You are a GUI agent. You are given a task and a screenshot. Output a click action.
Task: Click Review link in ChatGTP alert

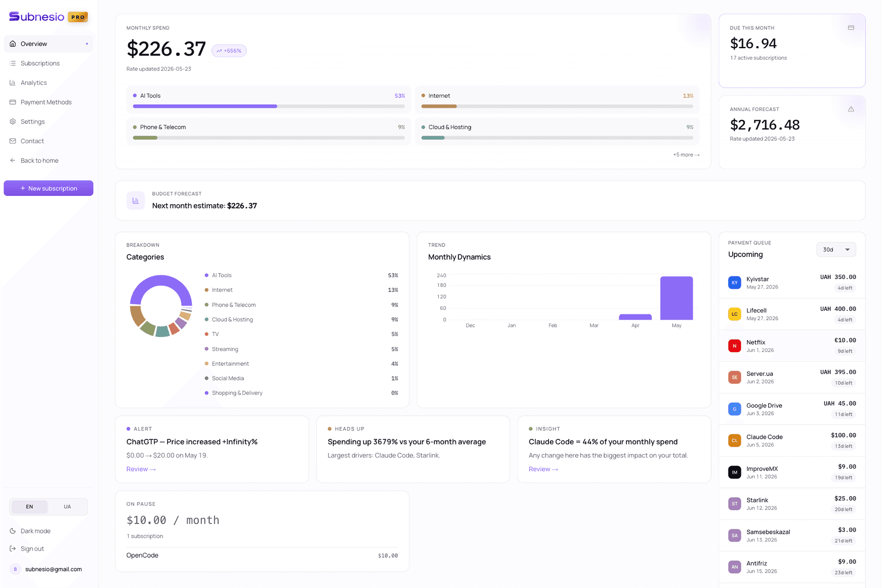(x=141, y=469)
